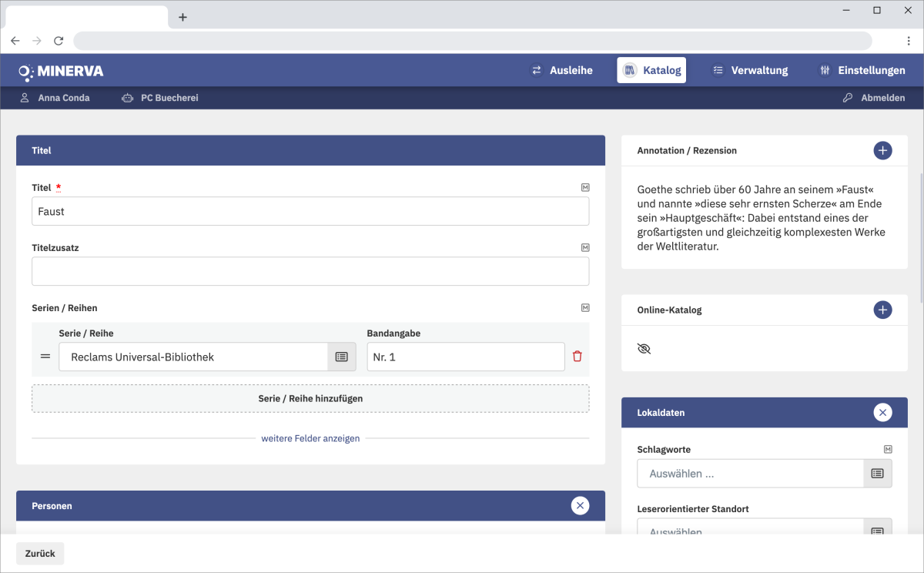Screen dimensions: 924x573
Task: Click the M icon beside Titel field
Action: 585,187
